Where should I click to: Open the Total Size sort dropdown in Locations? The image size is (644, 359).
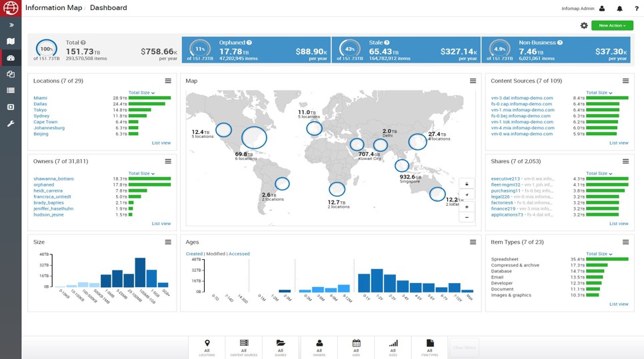[x=141, y=93]
